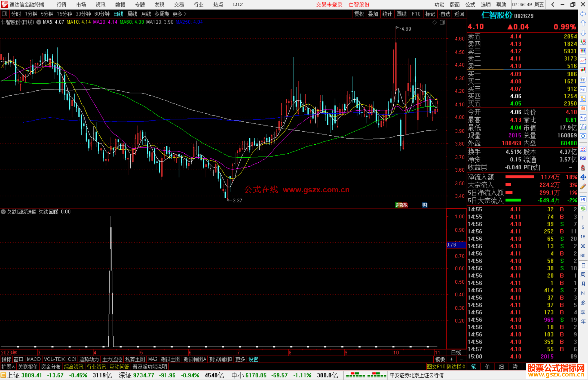Click the 0.76 blue value marker on axis
This screenshot has height=380, width=588.
[456, 245]
